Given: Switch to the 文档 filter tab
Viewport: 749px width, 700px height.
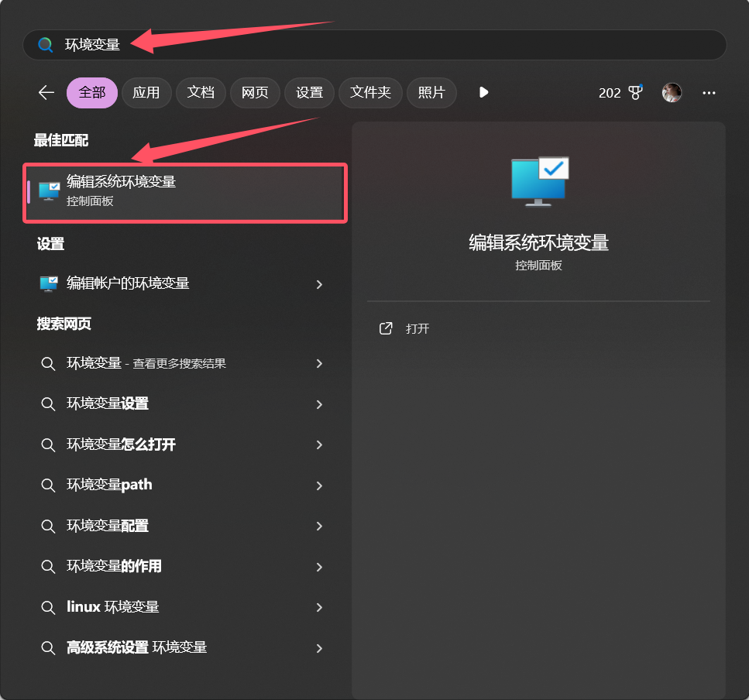Looking at the screenshot, I should tap(201, 93).
